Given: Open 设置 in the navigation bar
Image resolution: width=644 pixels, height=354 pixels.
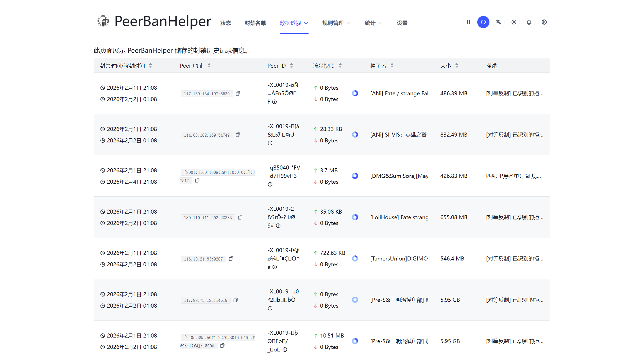Looking at the screenshot, I should coord(402,23).
